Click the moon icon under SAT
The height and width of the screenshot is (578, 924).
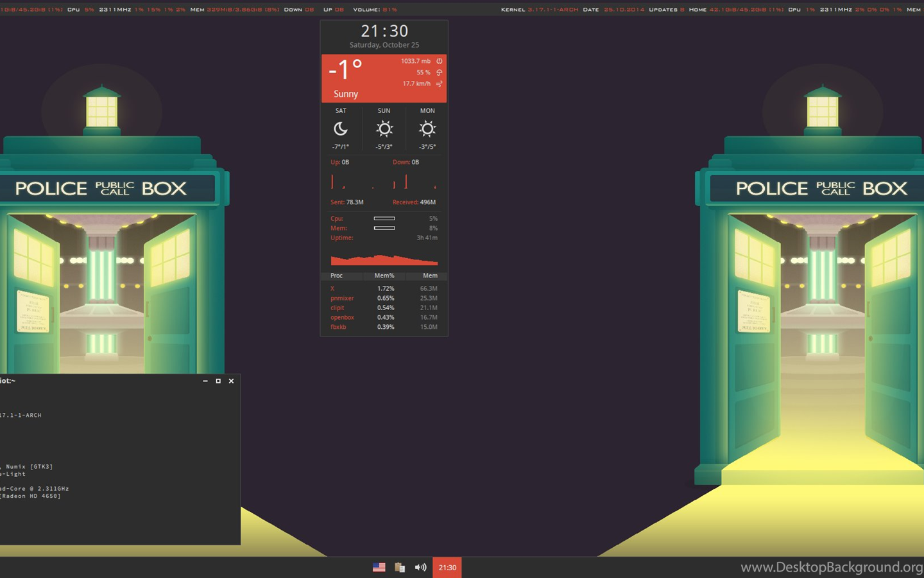341,129
